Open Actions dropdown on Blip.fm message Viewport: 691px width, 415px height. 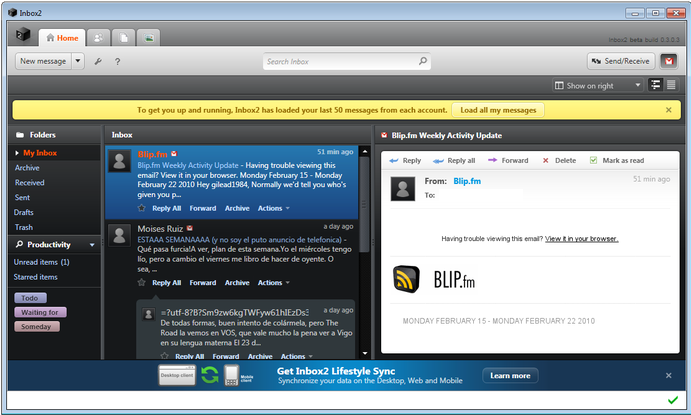273,208
